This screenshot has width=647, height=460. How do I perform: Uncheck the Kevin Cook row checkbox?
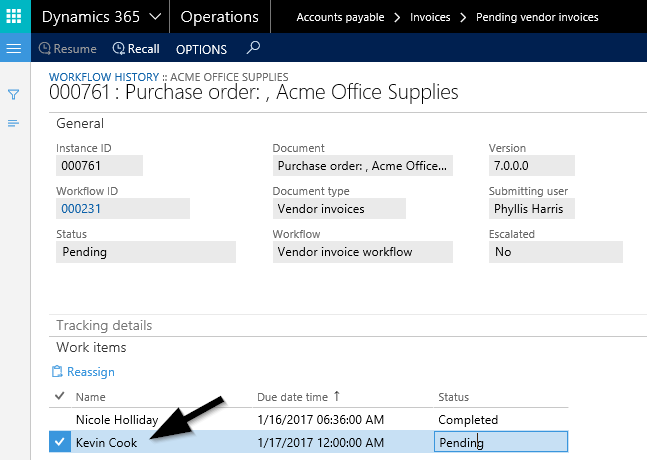coord(60,442)
